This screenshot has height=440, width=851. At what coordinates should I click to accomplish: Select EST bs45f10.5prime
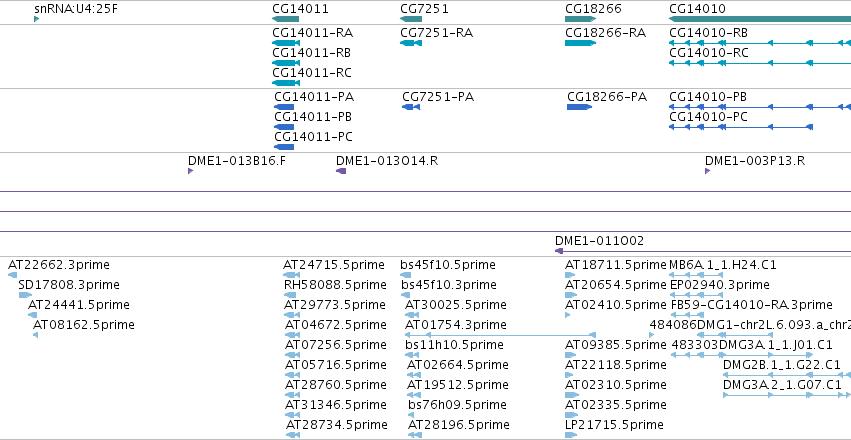point(448,265)
